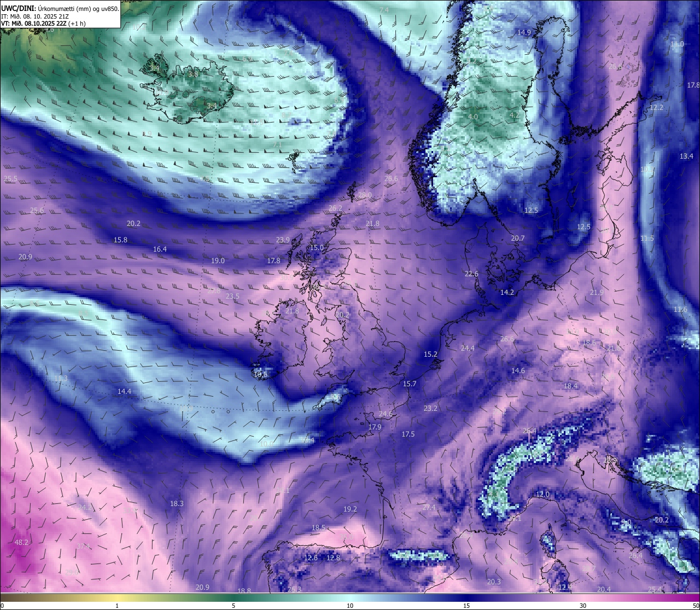700x610 pixels.
Task: Click the 23.2 value over Belgium
Action: pyautogui.click(x=430, y=408)
